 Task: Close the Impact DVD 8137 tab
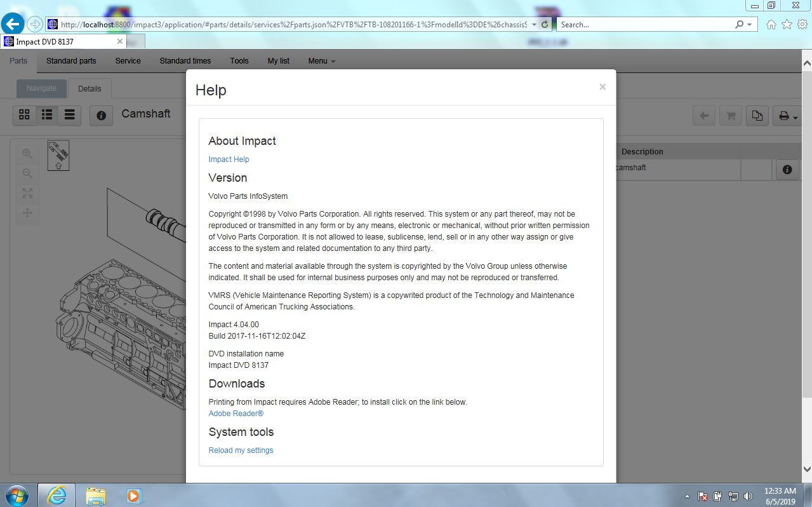coord(120,41)
